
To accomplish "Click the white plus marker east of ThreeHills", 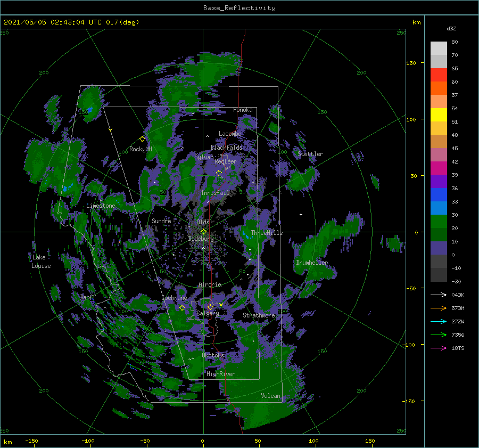I will point(301,214).
